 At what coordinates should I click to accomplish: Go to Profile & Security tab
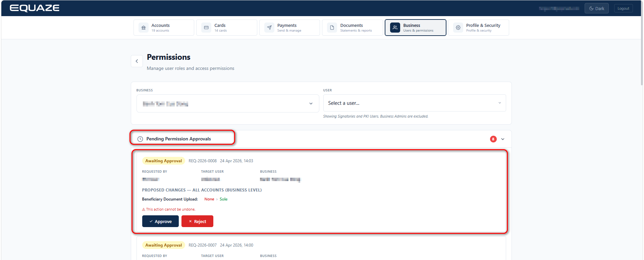coord(479,28)
